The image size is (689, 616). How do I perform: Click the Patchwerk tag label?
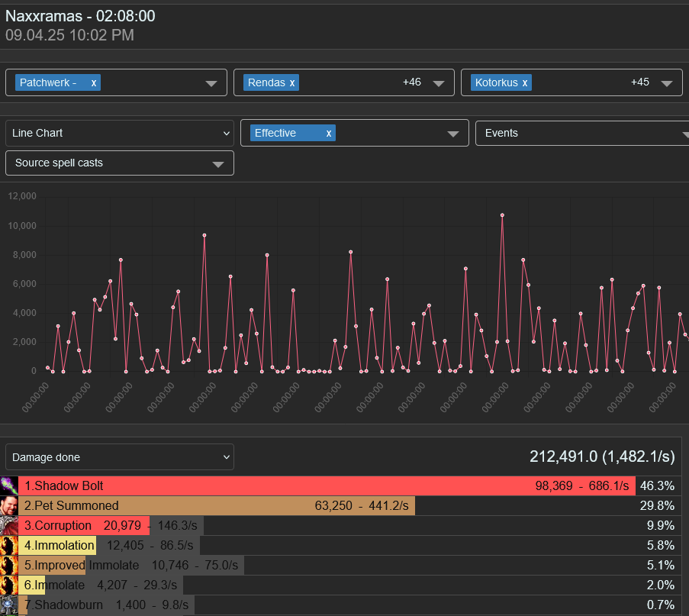pyautogui.click(x=47, y=82)
